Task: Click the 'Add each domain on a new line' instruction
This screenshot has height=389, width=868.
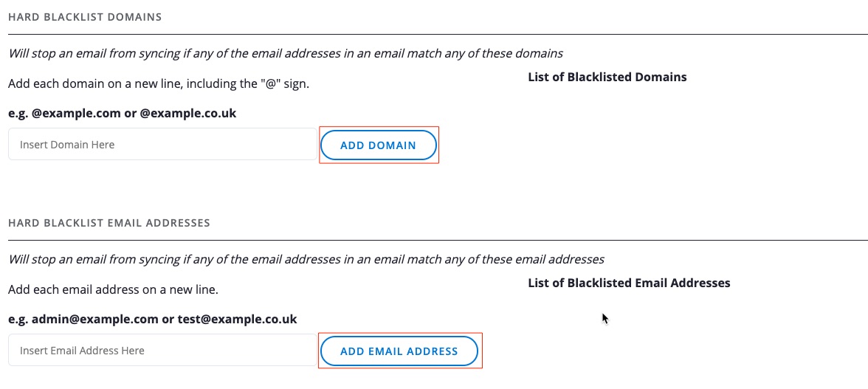Action: pyautogui.click(x=158, y=83)
